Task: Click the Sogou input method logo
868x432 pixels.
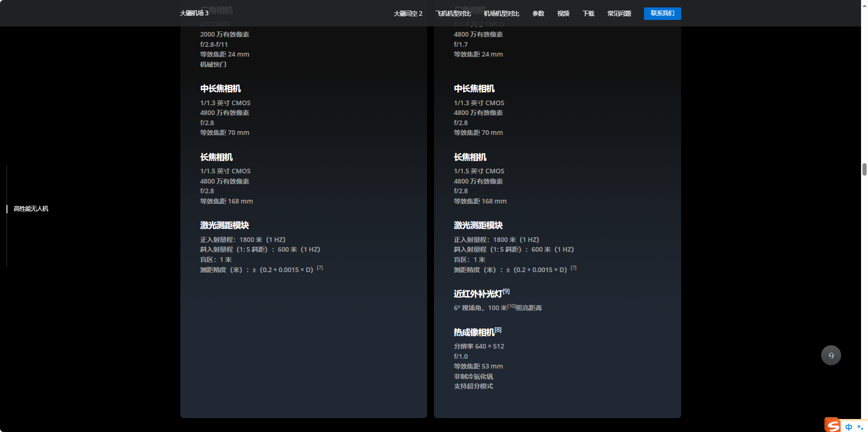Action: point(833,426)
